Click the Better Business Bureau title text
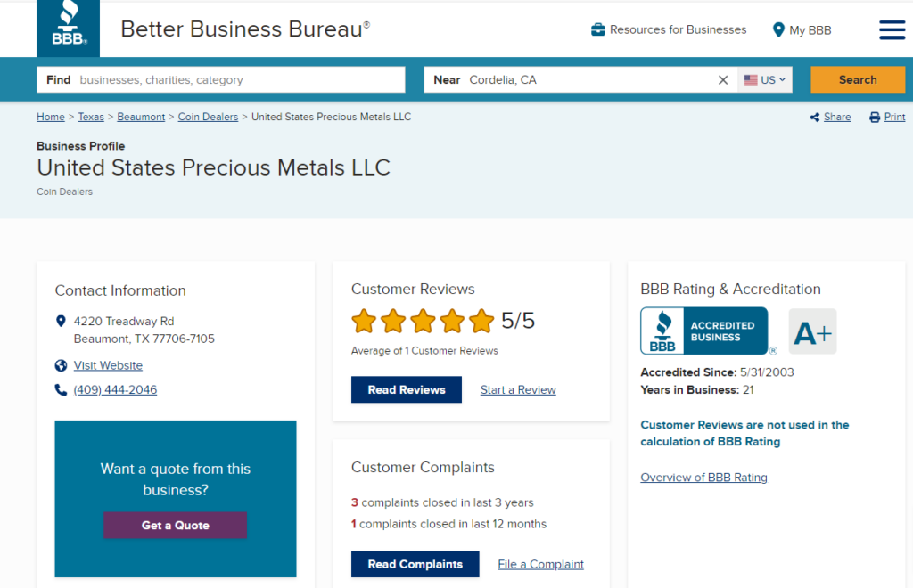Screen dimensions: 913x588 tap(245, 29)
